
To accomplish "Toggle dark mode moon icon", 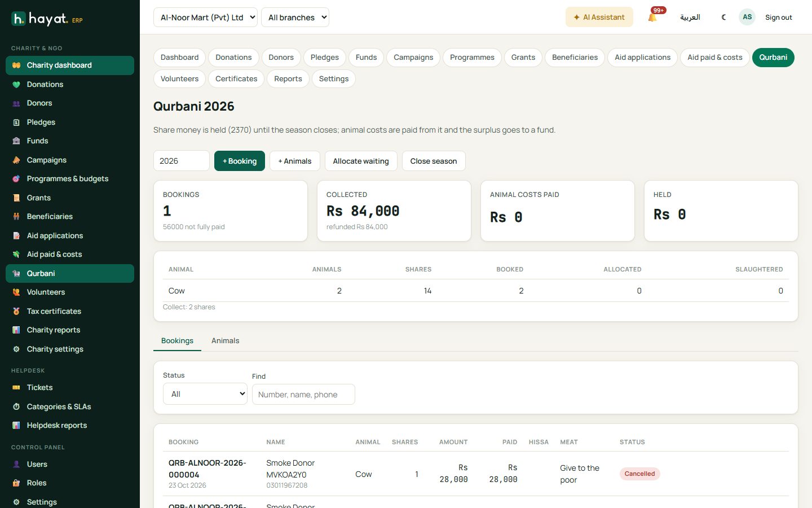I will [723, 17].
